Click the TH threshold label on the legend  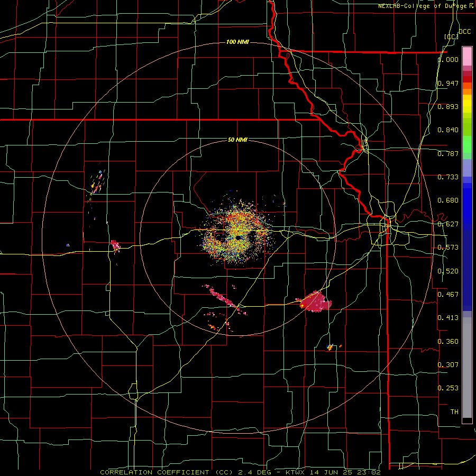coord(454,411)
